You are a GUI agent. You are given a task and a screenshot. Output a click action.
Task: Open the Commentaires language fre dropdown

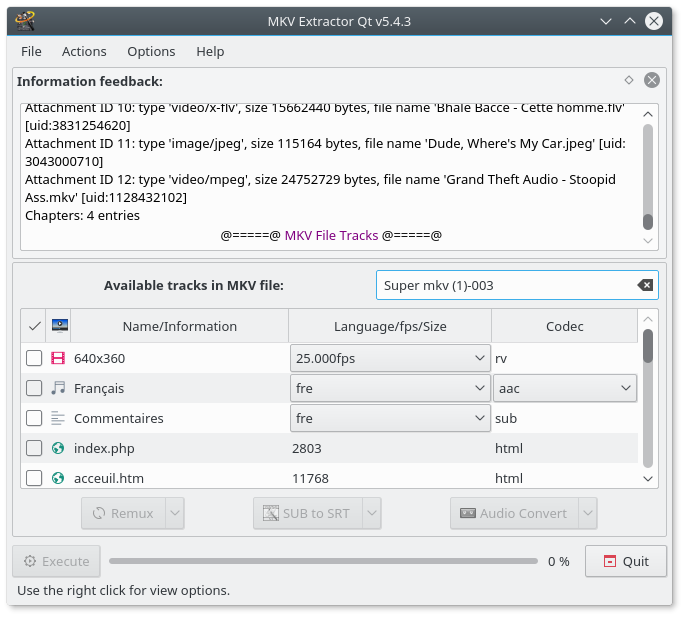[390, 418]
